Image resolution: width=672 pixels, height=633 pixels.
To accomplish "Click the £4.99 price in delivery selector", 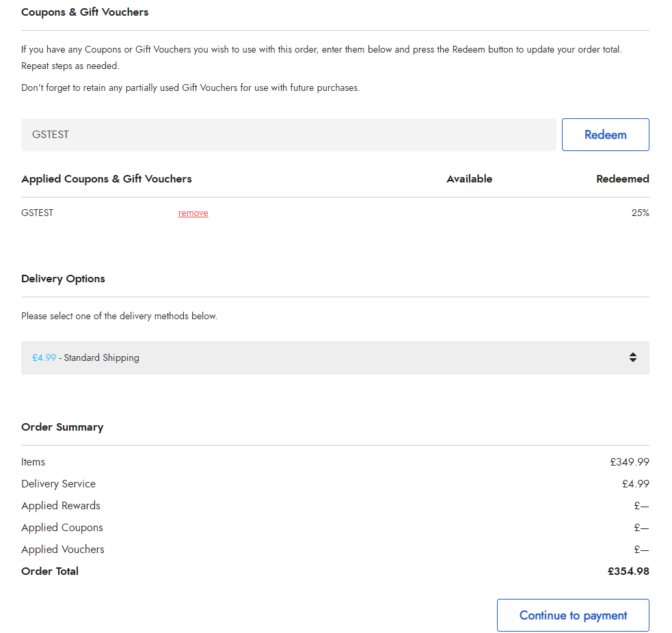I will [44, 358].
